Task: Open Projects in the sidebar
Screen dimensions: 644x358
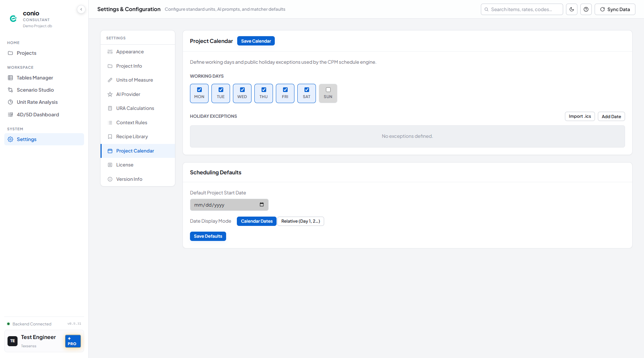Action: (44, 53)
